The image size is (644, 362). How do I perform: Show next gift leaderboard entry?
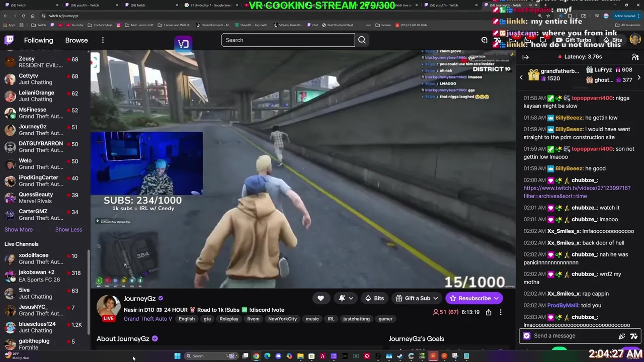638,77
